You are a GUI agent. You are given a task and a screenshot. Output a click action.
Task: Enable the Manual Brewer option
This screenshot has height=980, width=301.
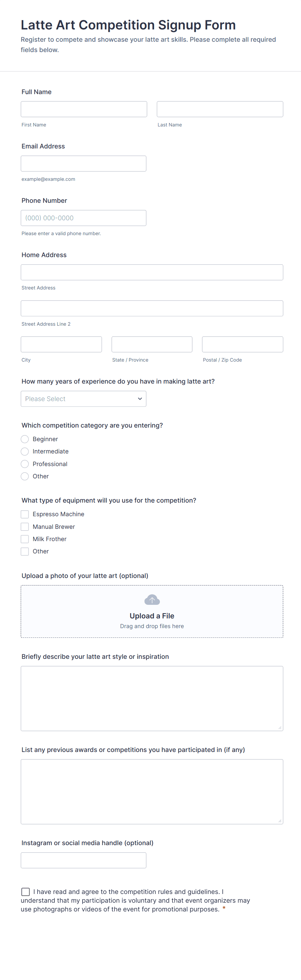25,527
